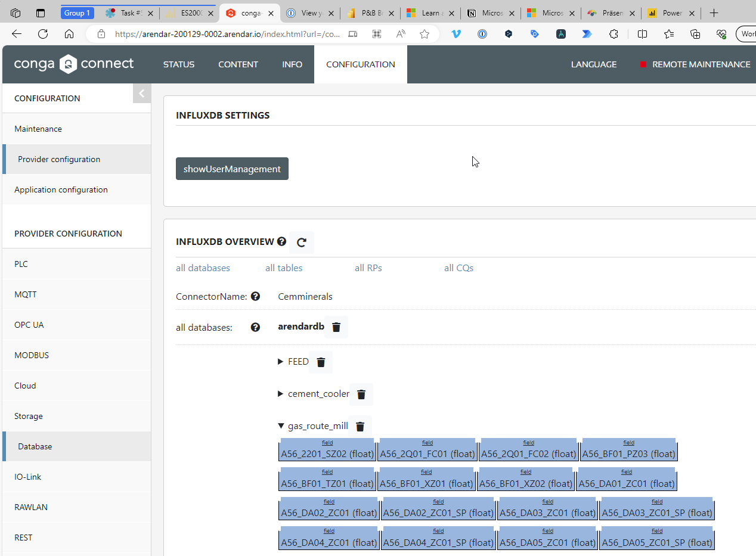The image size is (756, 556).
Task: Go back with the browser back arrow
Action: pos(17,34)
